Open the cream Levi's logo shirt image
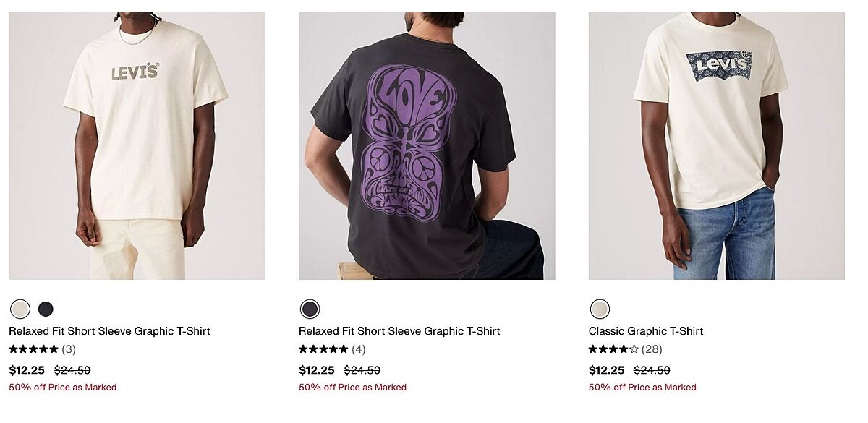 (x=137, y=145)
